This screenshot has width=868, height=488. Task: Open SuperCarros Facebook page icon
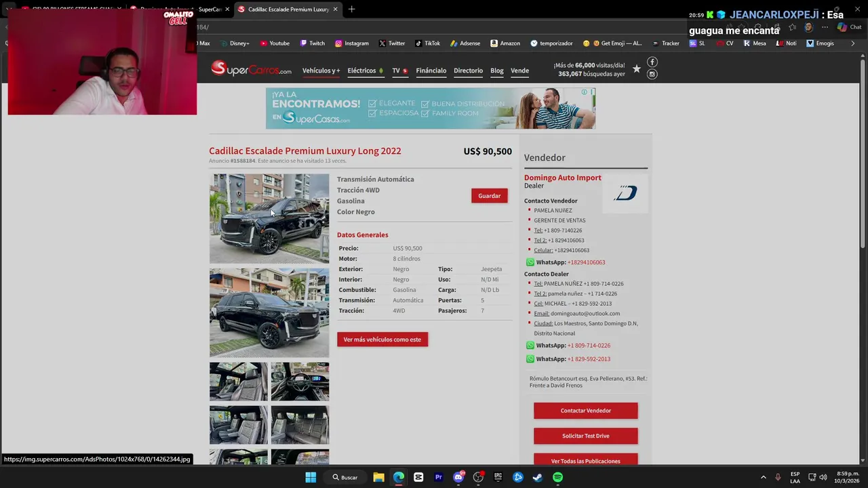[652, 62]
